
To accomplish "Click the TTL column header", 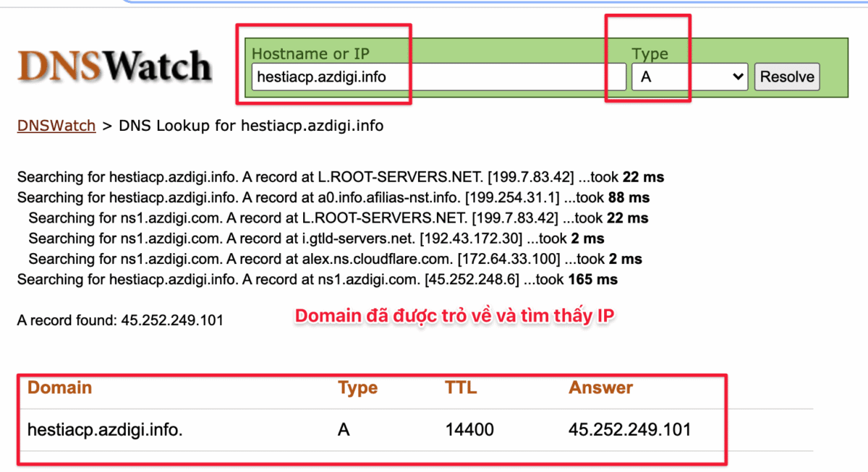I will pyautogui.click(x=461, y=387).
